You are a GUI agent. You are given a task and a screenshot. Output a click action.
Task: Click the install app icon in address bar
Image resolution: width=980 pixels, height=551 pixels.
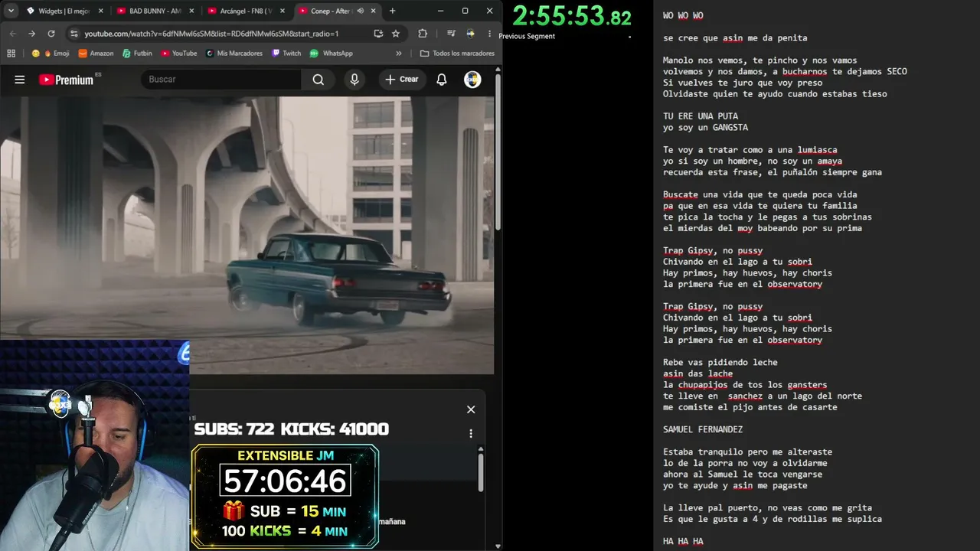378,34
